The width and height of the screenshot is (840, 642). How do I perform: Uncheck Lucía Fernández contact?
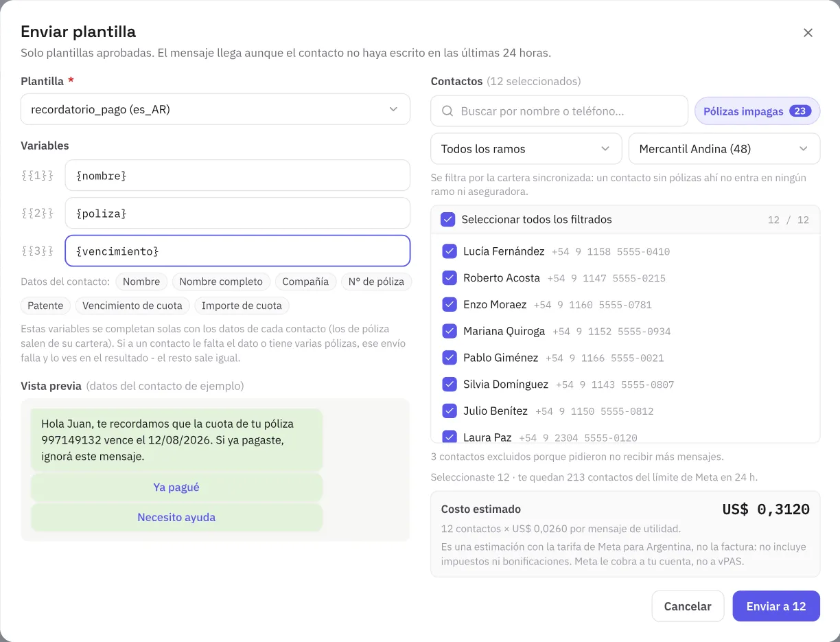(x=450, y=251)
